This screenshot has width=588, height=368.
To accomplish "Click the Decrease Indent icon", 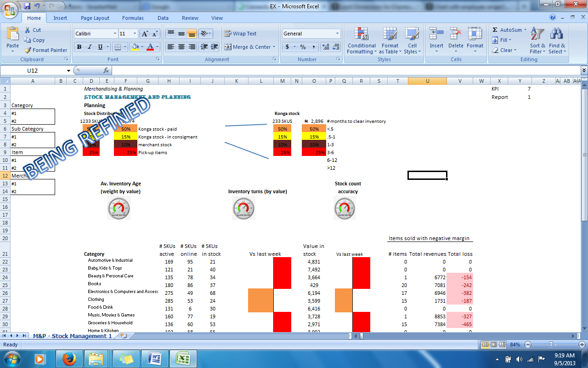I will pyautogui.click(x=204, y=47).
